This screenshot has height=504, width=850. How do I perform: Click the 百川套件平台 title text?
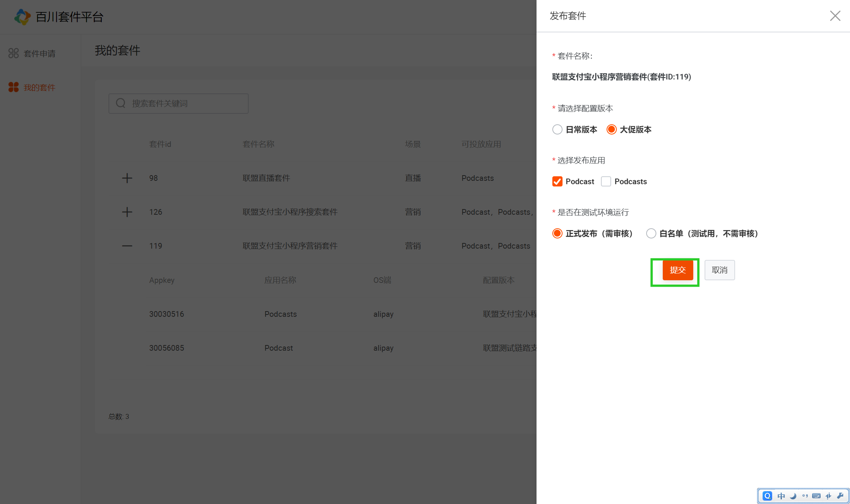pyautogui.click(x=69, y=17)
